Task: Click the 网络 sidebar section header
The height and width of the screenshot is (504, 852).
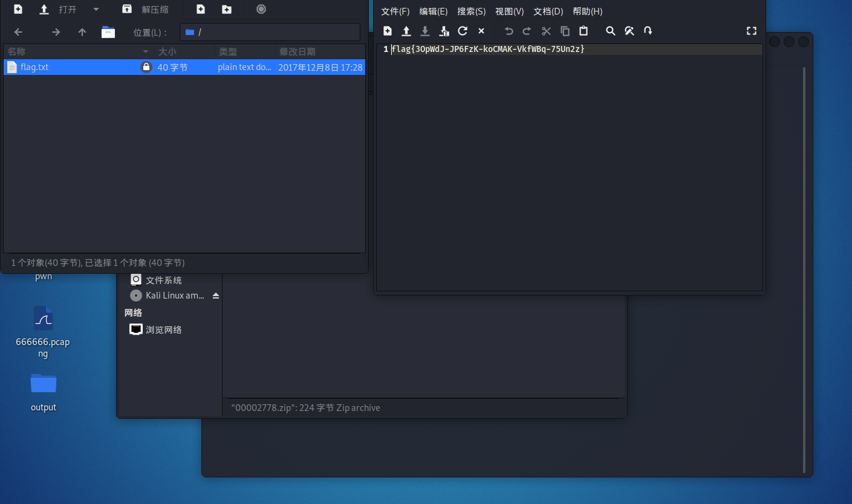Action: coord(133,312)
